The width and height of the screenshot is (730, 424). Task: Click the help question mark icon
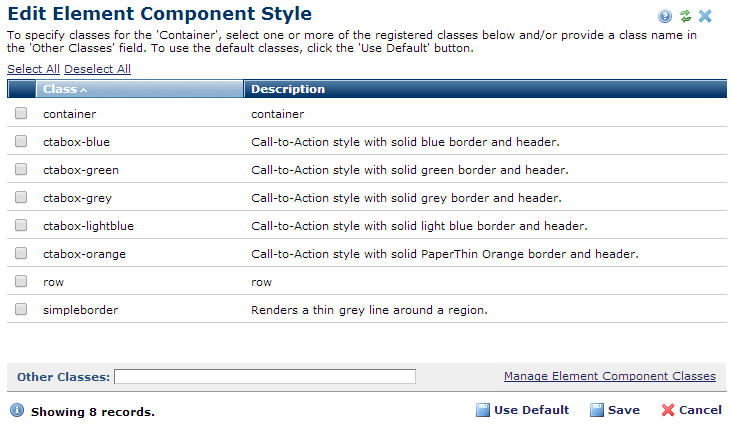(664, 16)
